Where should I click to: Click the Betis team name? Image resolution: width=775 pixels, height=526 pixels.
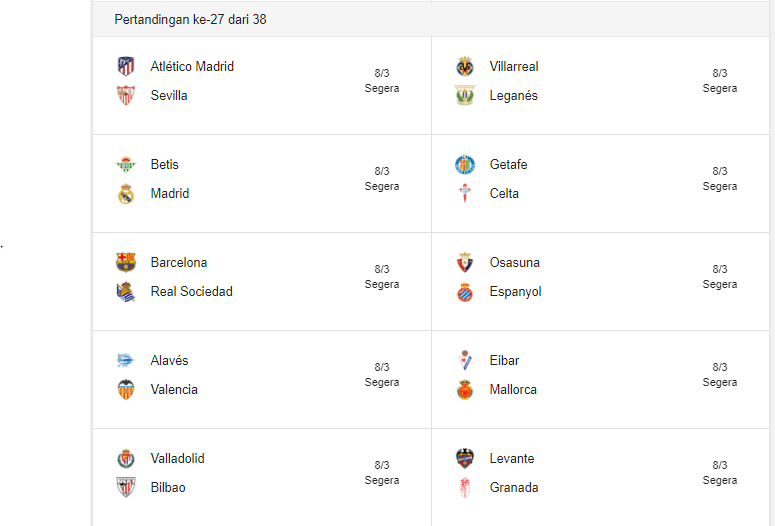[165, 165]
